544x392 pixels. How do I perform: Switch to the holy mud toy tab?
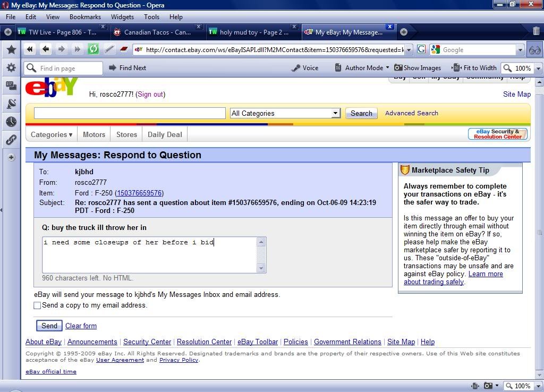pyautogui.click(x=252, y=32)
